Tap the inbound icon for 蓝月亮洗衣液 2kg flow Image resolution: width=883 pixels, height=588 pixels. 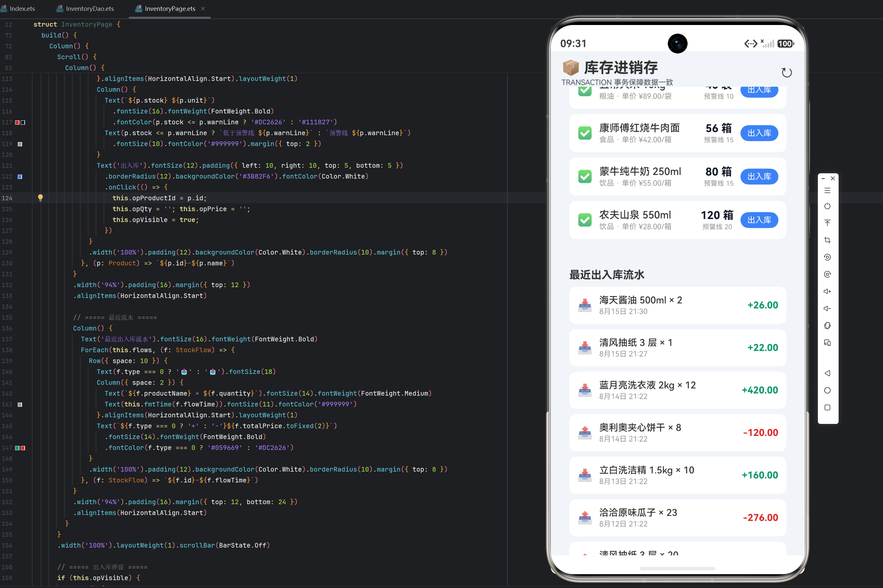point(584,390)
